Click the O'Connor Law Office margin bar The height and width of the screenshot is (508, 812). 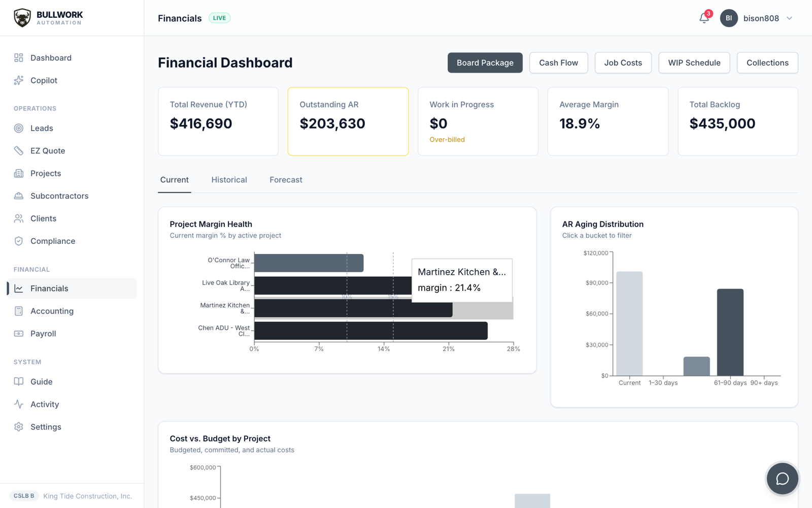click(x=309, y=263)
